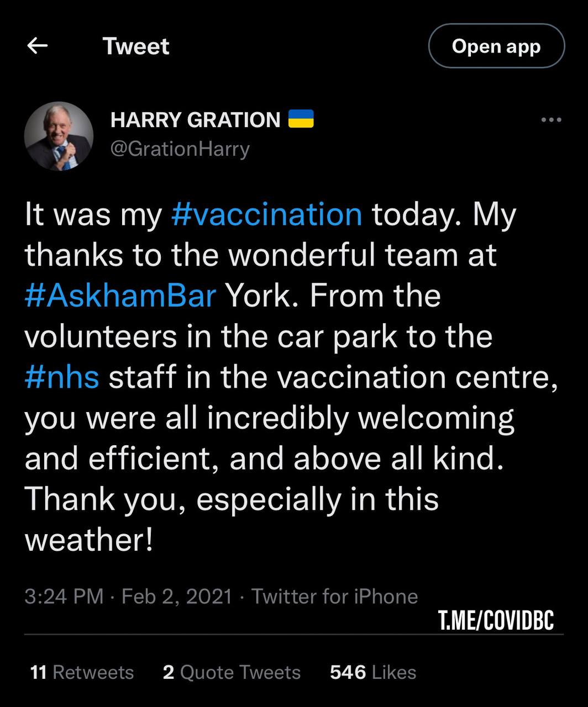Image resolution: width=588 pixels, height=707 pixels.
Task: Select the closing word "weather!" in the tweet
Action: [88, 540]
